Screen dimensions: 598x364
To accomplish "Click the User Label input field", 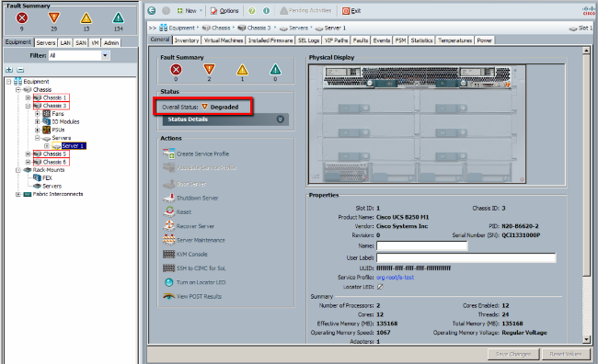I will (x=466, y=258).
